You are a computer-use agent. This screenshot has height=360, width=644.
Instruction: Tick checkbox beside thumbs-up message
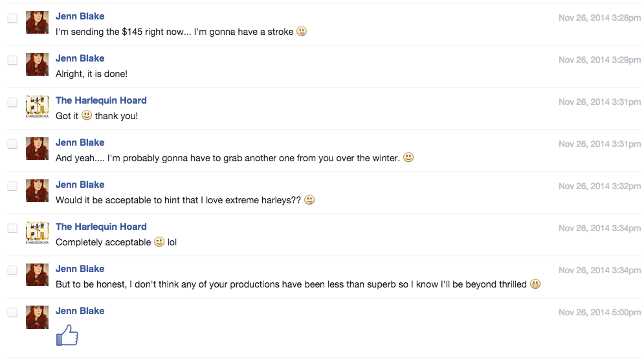click(x=12, y=313)
